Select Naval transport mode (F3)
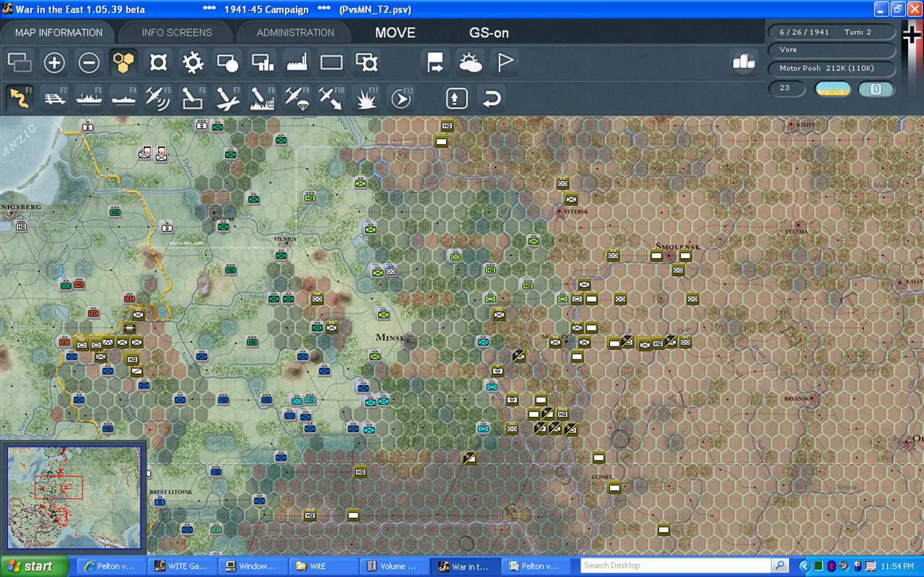Viewport: 924px width, 577px height. coord(88,98)
